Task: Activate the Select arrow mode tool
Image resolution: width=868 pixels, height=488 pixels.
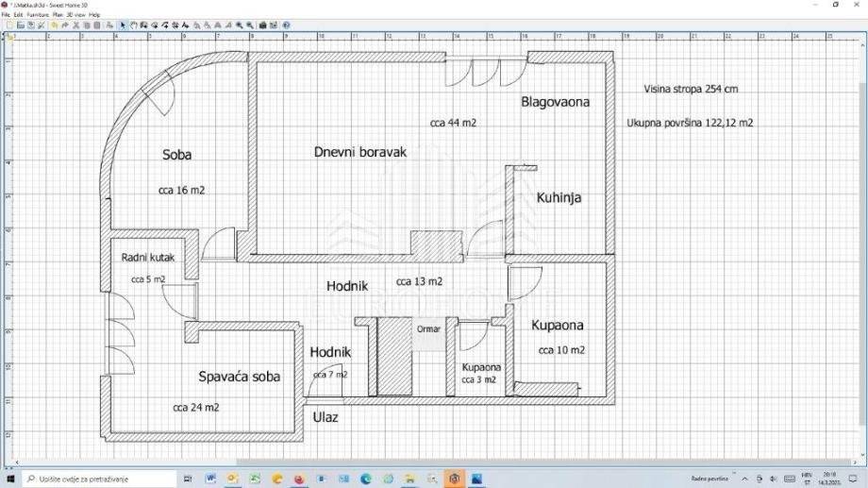Action: [x=123, y=25]
